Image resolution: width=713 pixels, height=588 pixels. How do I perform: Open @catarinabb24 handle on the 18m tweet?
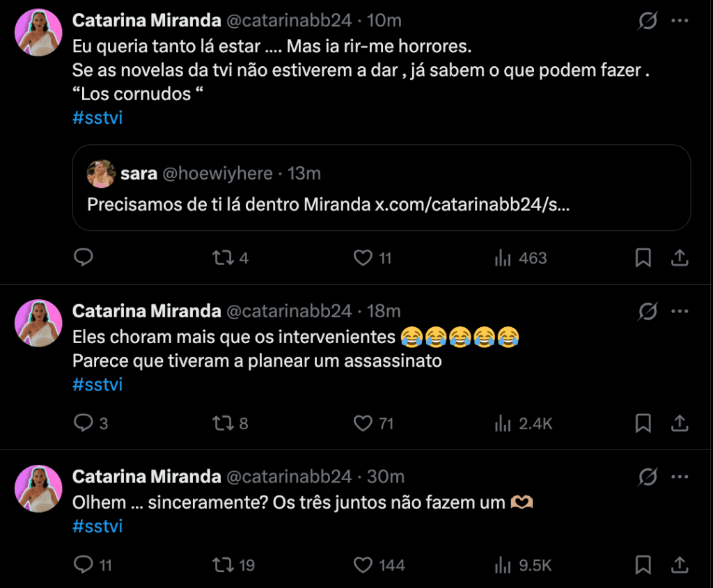click(289, 311)
